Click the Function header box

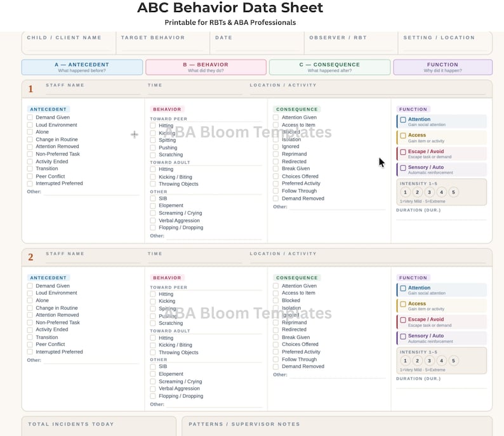(443, 67)
